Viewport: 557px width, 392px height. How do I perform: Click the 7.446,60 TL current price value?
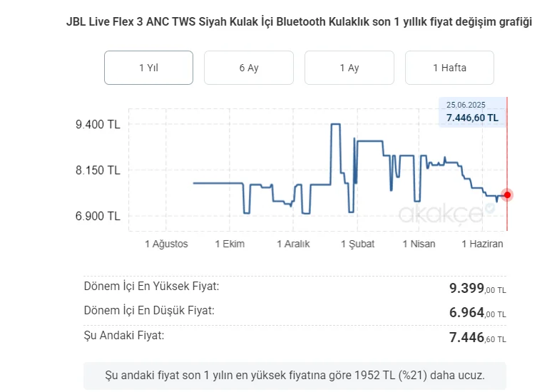477,337
